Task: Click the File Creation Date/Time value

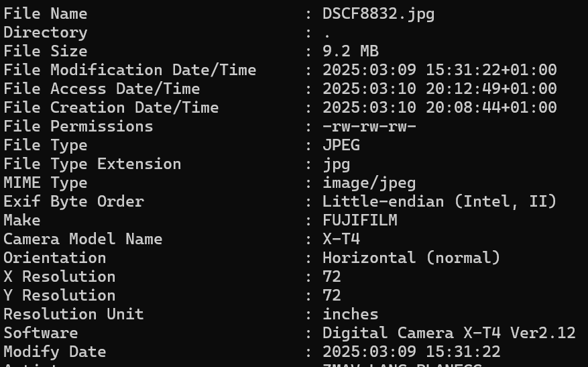Action: [439, 107]
